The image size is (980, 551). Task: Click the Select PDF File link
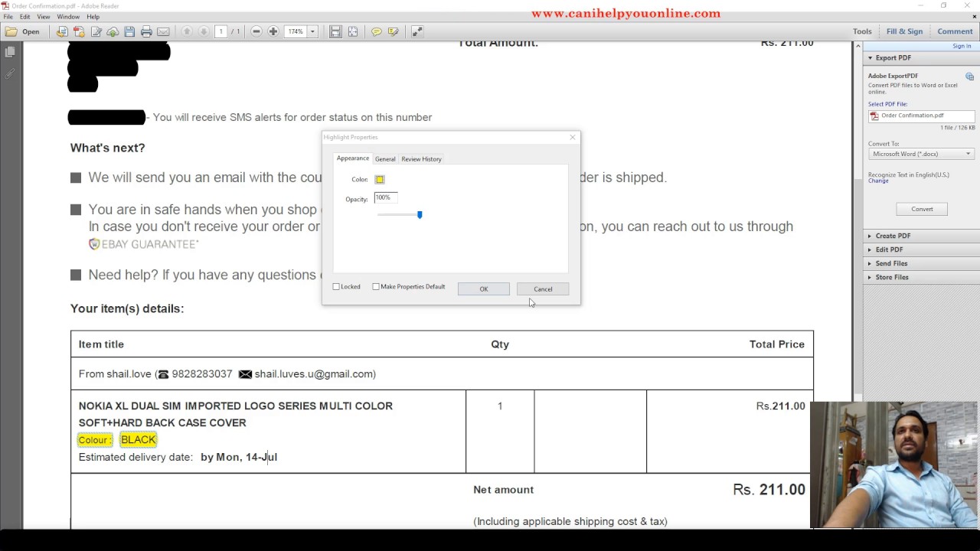[x=887, y=104]
